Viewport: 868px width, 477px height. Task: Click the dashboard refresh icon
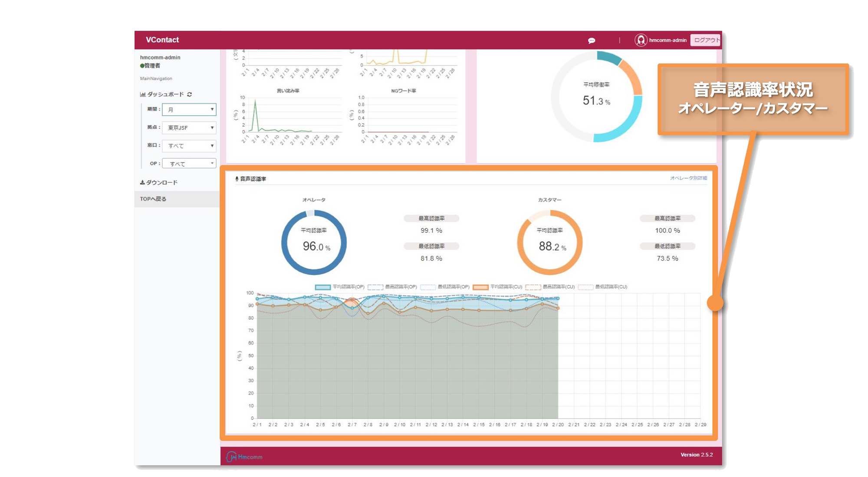click(x=190, y=94)
